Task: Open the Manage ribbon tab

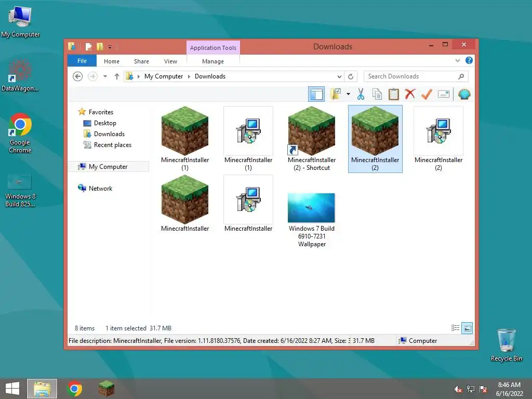Action: click(x=213, y=61)
